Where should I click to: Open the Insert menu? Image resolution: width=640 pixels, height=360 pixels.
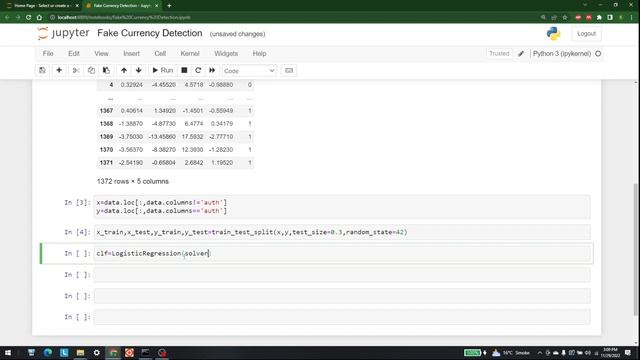coord(131,53)
